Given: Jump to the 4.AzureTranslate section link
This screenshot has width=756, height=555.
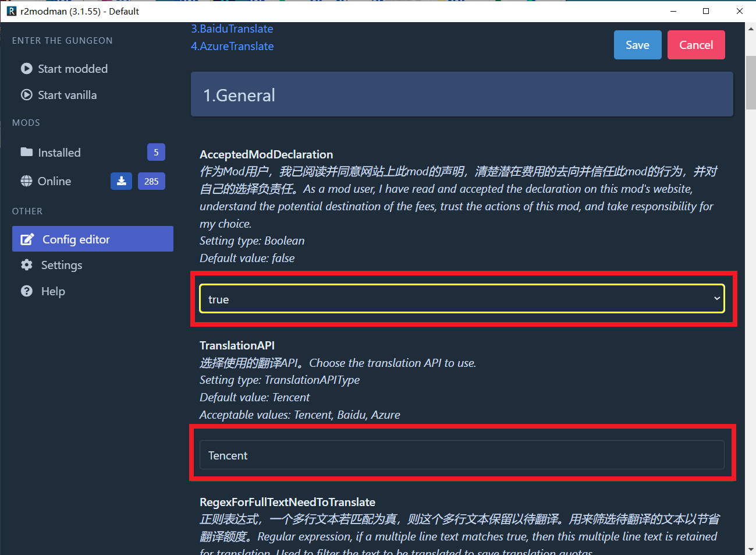Looking at the screenshot, I should [x=232, y=46].
